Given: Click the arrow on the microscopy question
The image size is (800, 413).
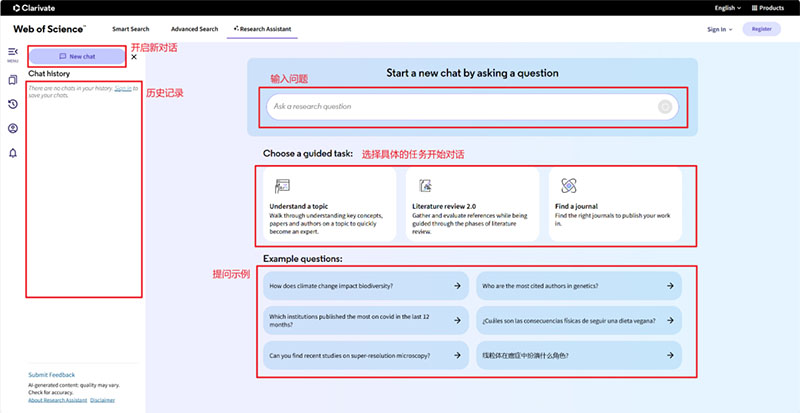Looking at the screenshot, I should [x=457, y=355].
